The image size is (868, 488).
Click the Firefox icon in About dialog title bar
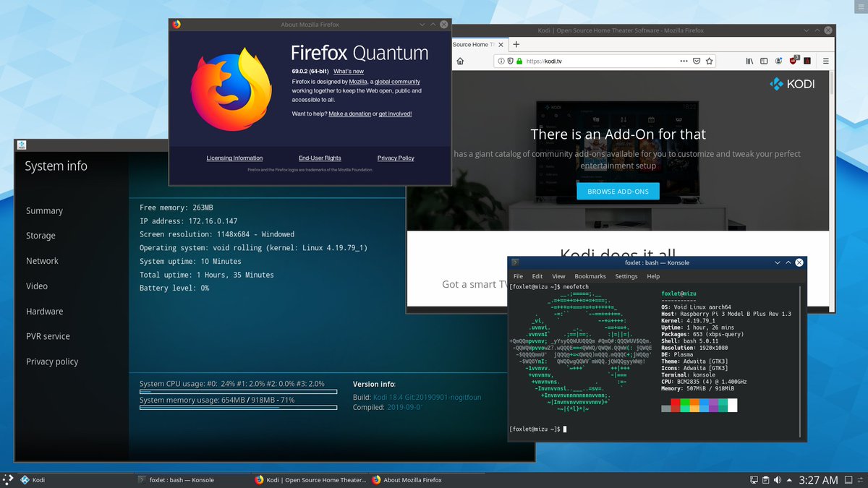(176, 25)
